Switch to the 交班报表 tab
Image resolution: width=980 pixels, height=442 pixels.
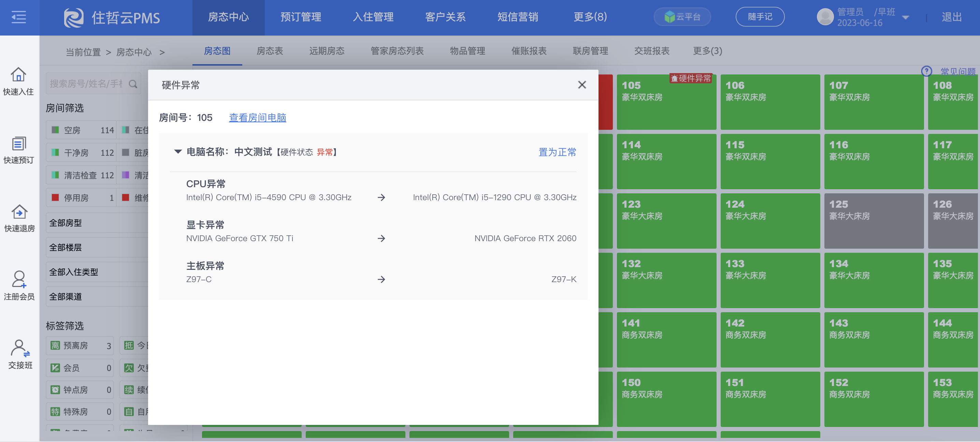click(651, 51)
